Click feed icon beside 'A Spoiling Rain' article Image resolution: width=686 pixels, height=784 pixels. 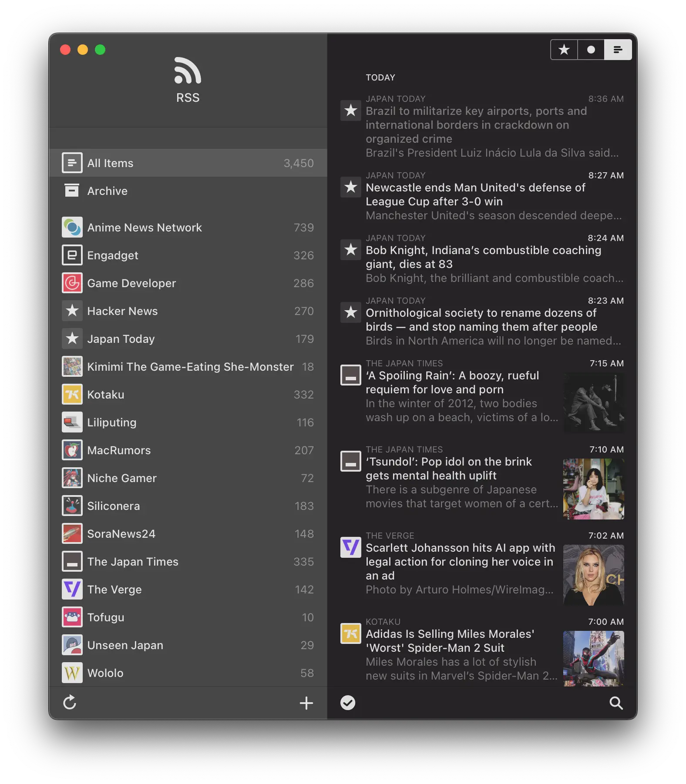351,375
